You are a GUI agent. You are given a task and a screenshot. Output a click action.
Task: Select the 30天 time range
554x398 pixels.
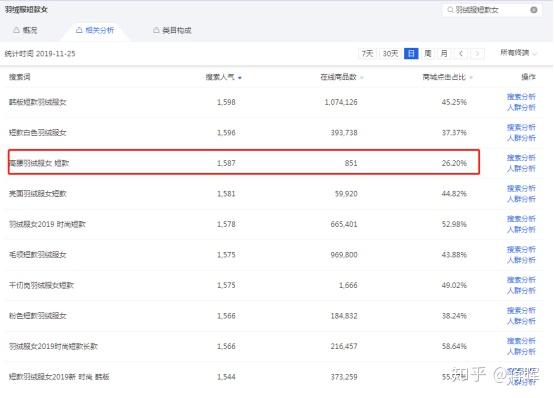[x=390, y=53]
